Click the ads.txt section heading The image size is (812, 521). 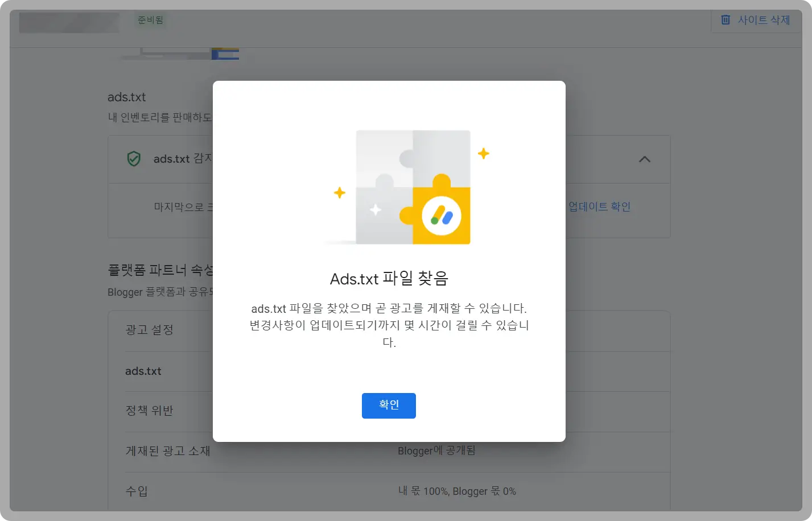(x=127, y=97)
